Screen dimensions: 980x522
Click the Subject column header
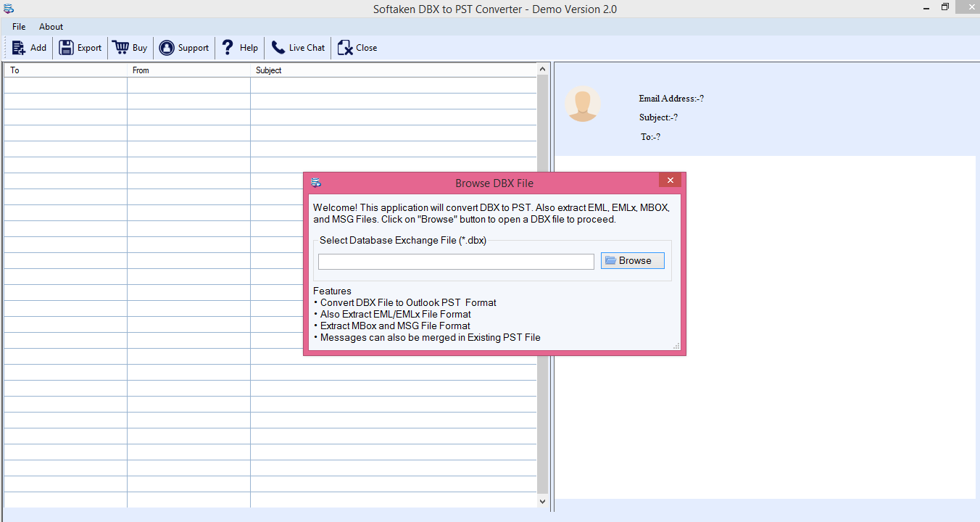394,70
